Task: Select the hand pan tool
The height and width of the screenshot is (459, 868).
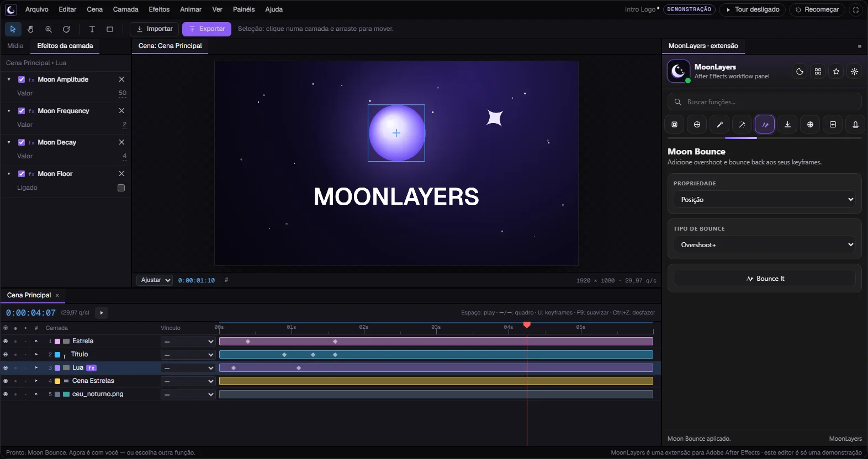Action: 30,29
